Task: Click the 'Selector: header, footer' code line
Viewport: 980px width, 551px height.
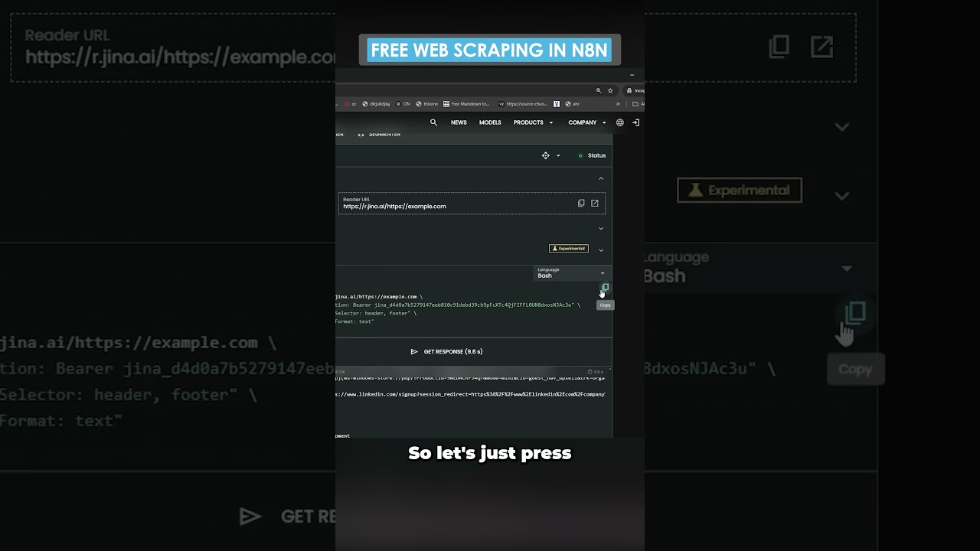Action: point(376,313)
